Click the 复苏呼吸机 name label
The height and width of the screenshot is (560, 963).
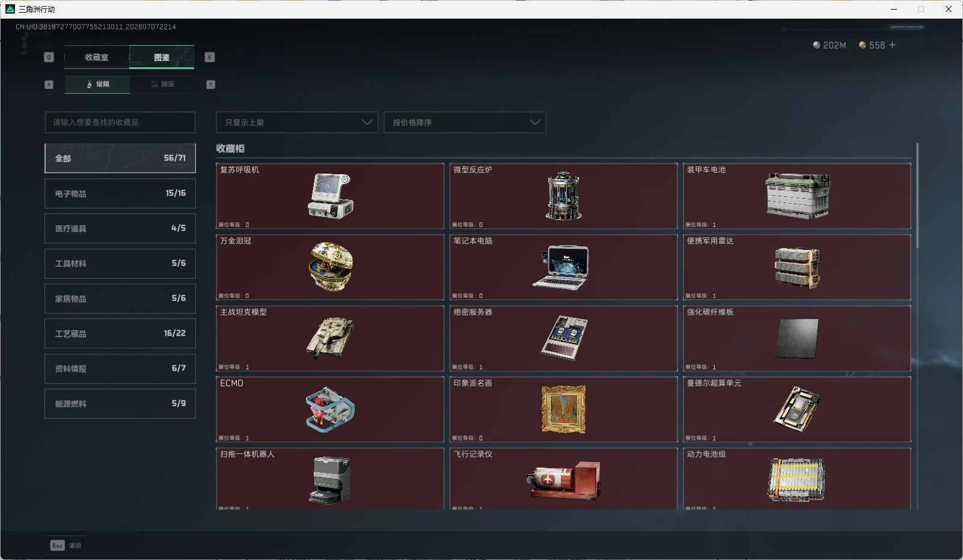pyautogui.click(x=239, y=170)
